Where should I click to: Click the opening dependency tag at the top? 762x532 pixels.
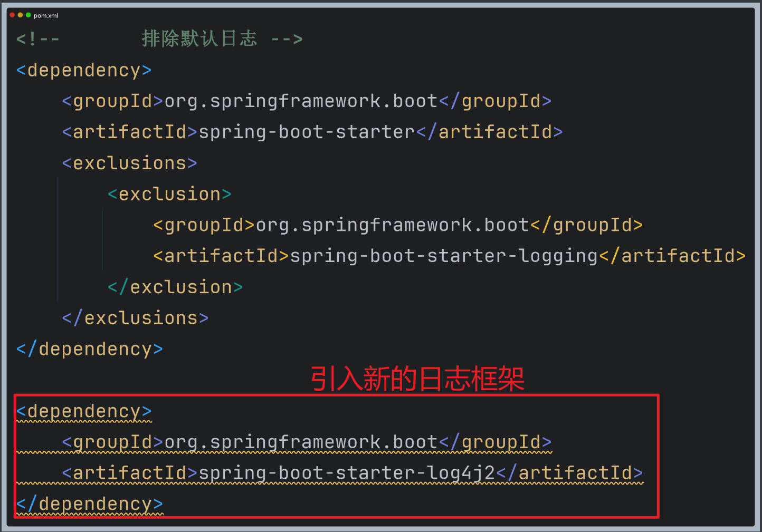click(x=83, y=70)
